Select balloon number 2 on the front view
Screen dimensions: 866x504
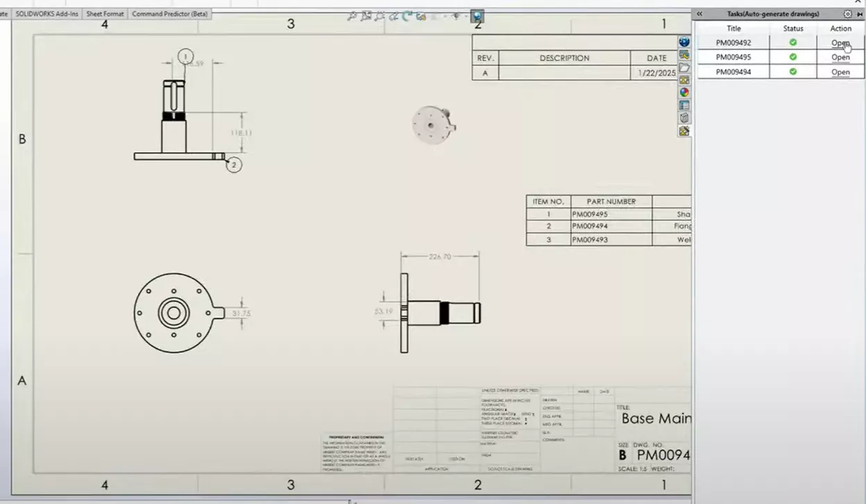(x=234, y=165)
